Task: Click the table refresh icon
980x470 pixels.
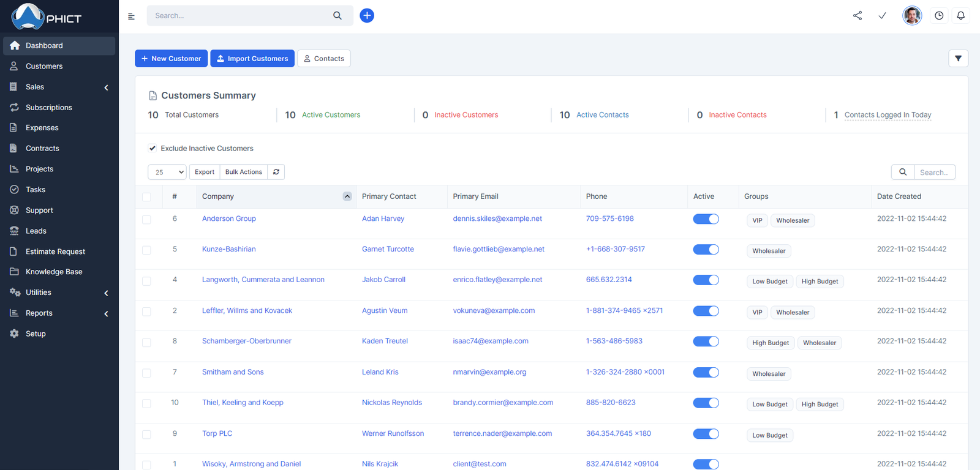Action: [276, 172]
